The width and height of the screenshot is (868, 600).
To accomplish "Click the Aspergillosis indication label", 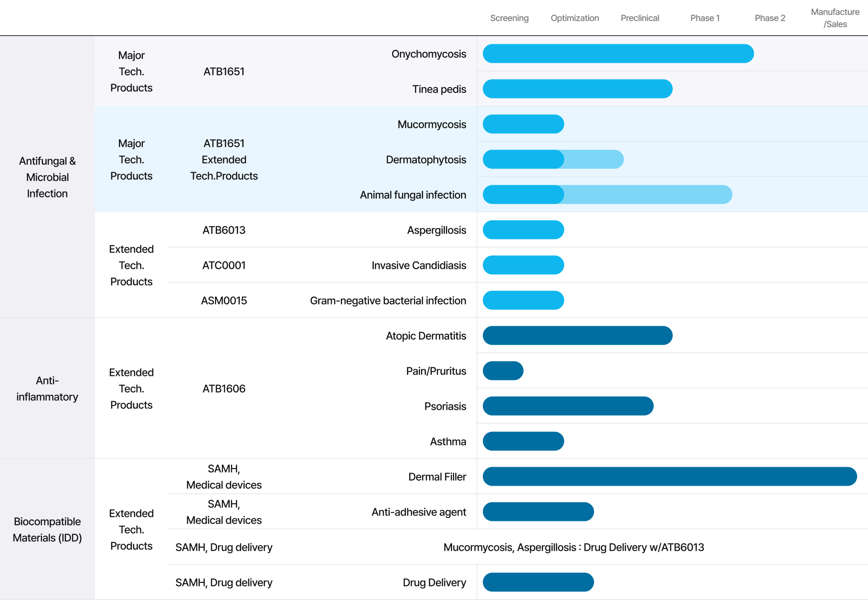I will [436, 230].
